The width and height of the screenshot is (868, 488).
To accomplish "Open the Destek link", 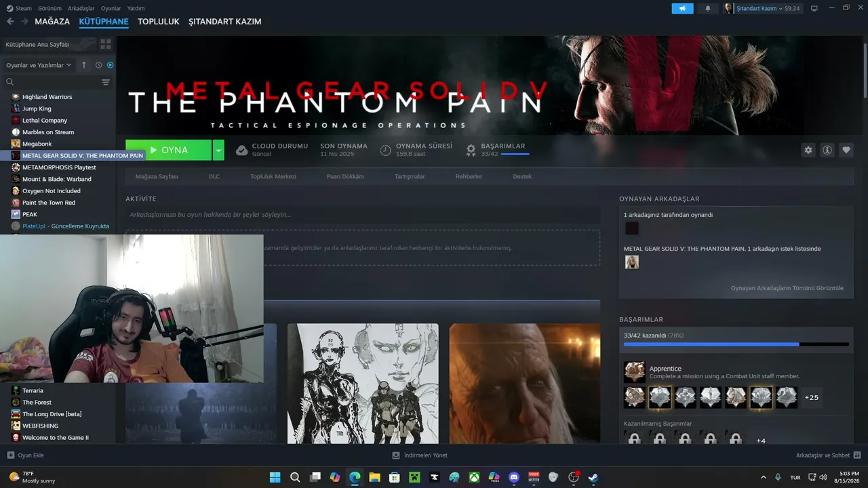I will point(522,176).
